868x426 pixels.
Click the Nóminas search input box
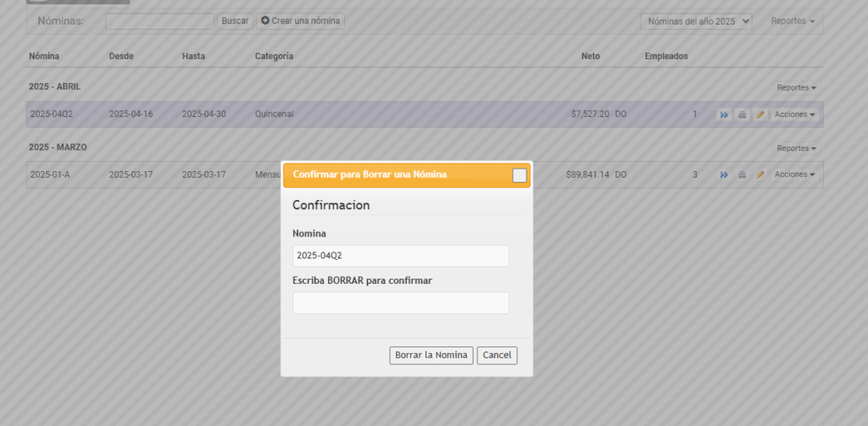coord(159,21)
